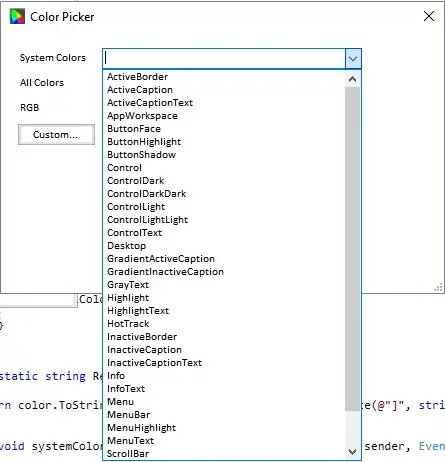The width and height of the screenshot is (445, 462).
Task: Click the Color Picker window icon
Action: click(17, 16)
